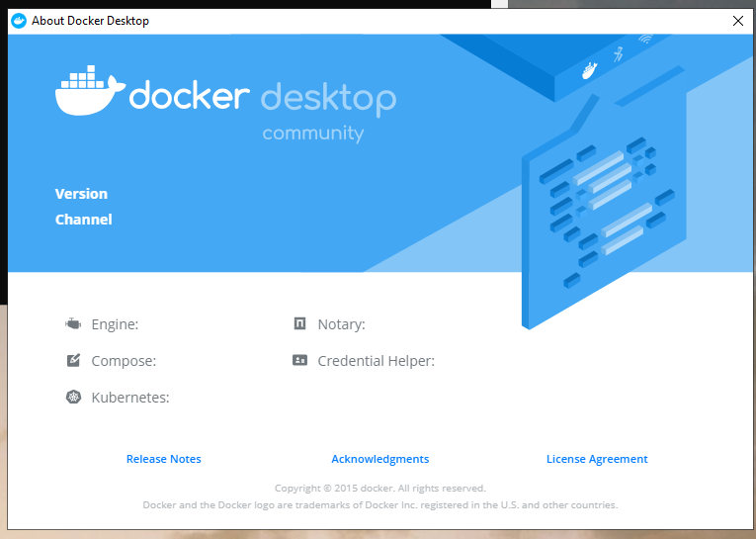The height and width of the screenshot is (539, 756).
Task: Open the Acknowledgments link
Action: point(379,459)
